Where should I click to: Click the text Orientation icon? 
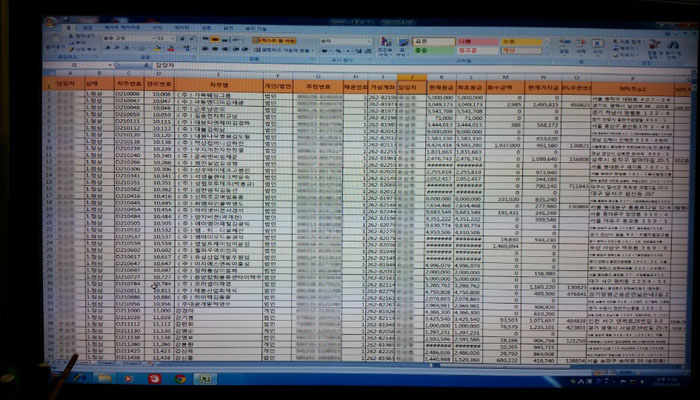[x=238, y=40]
